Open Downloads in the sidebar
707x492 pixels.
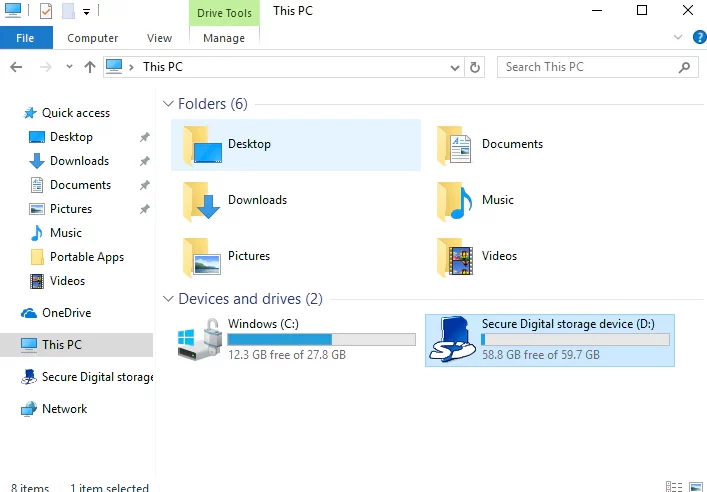pos(79,161)
